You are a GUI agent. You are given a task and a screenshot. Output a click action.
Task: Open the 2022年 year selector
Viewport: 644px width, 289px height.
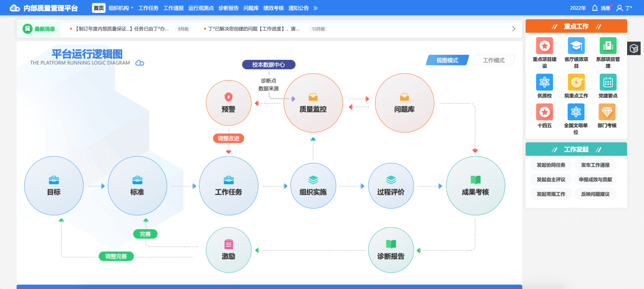pyautogui.click(x=578, y=8)
